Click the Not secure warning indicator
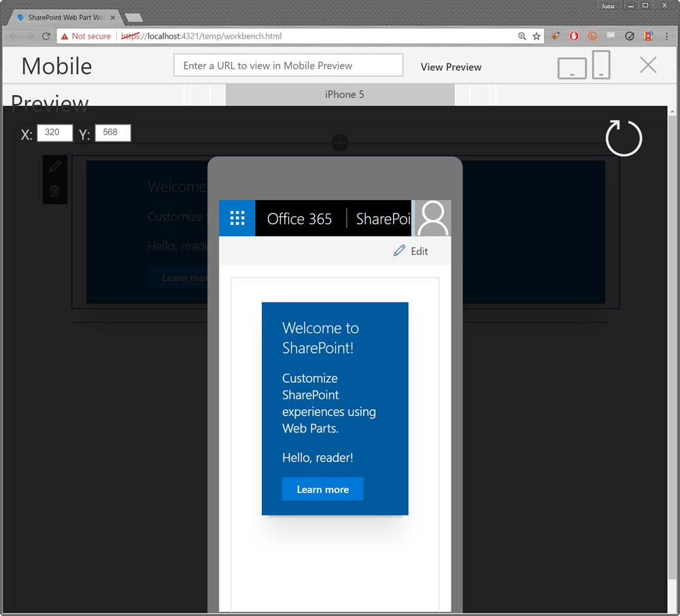 (x=86, y=37)
